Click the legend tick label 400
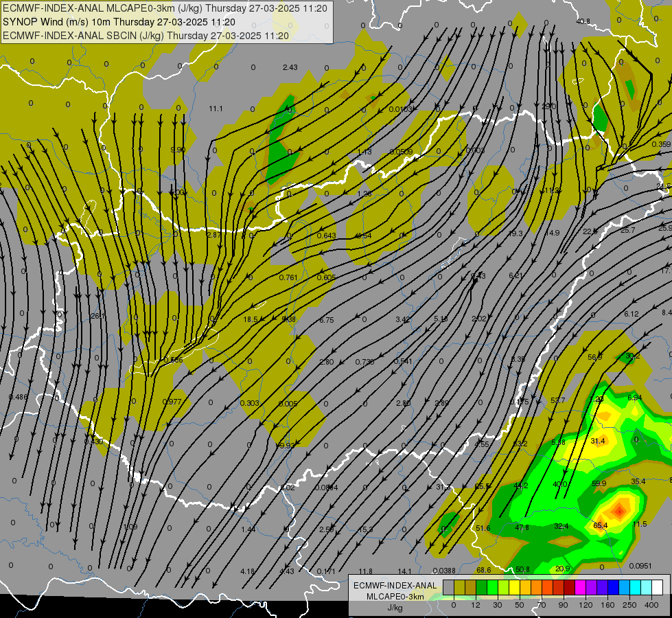The image size is (672, 618). (x=651, y=605)
